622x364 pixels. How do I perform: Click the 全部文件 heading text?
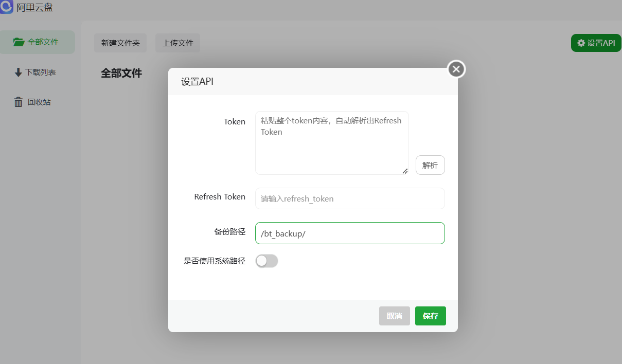[x=121, y=73]
